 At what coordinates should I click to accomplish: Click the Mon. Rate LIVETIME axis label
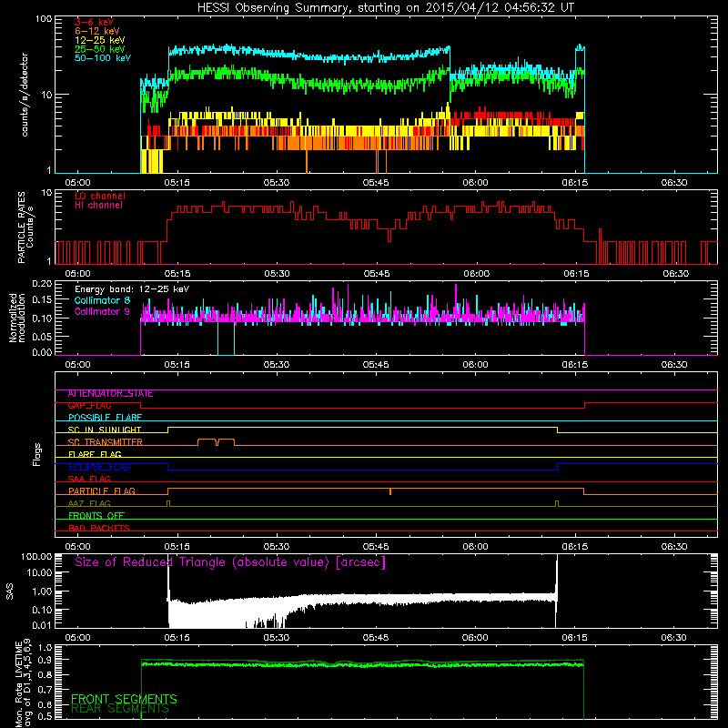click(24, 683)
